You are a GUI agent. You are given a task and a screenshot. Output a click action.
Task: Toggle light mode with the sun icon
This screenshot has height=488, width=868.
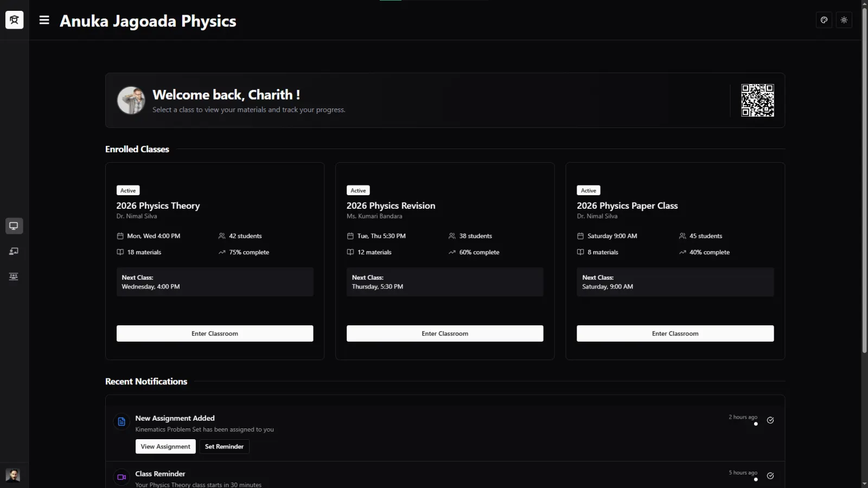(844, 20)
